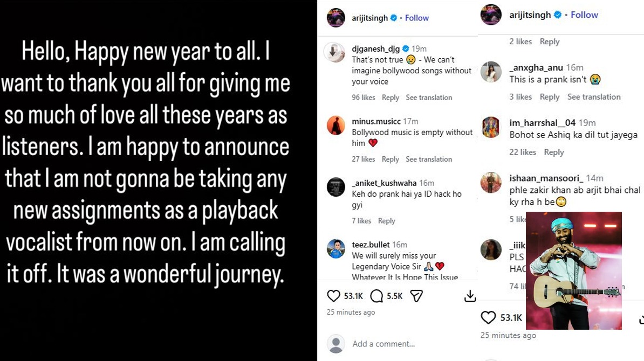The height and width of the screenshot is (361, 644).
Task: Click the Add a comment field
Action: [x=383, y=344]
